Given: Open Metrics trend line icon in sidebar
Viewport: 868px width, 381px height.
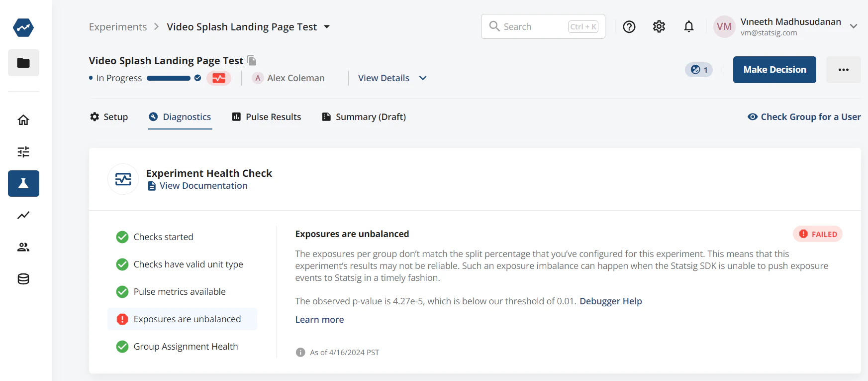Looking at the screenshot, I should 23,215.
